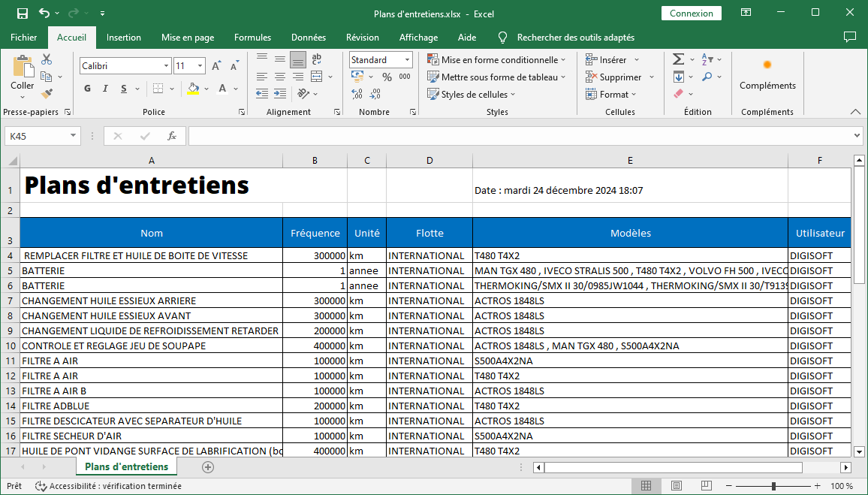The image size is (868, 495).
Task: Switch to the Formules tab
Action: pyautogui.click(x=252, y=37)
